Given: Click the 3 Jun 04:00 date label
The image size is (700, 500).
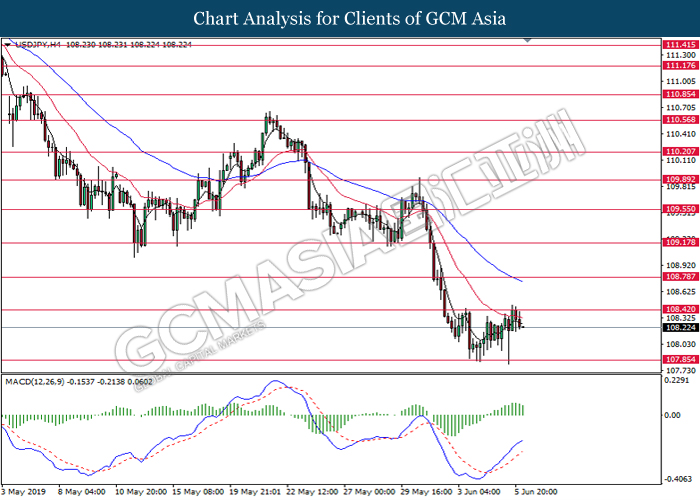Looking at the screenshot, I should pyautogui.click(x=477, y=491).
